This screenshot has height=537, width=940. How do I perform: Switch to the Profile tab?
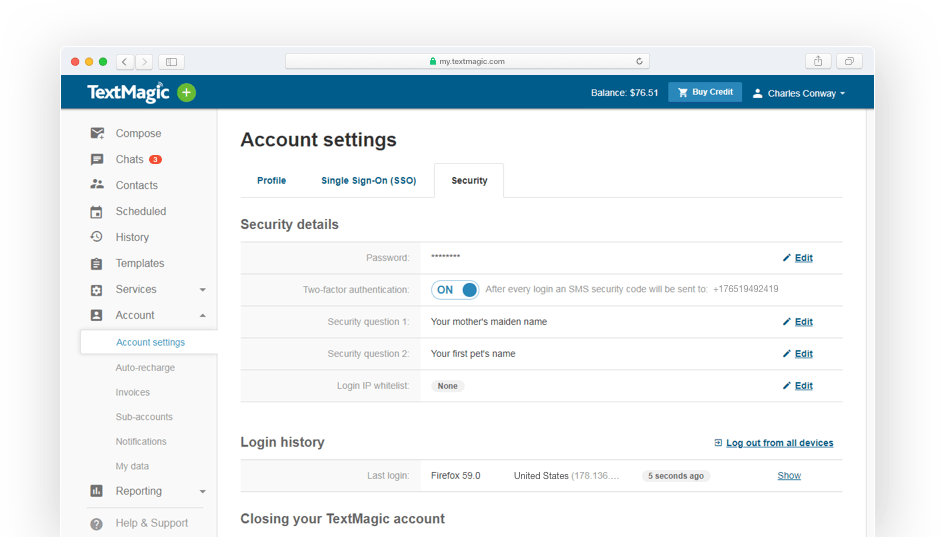point(272,180)
